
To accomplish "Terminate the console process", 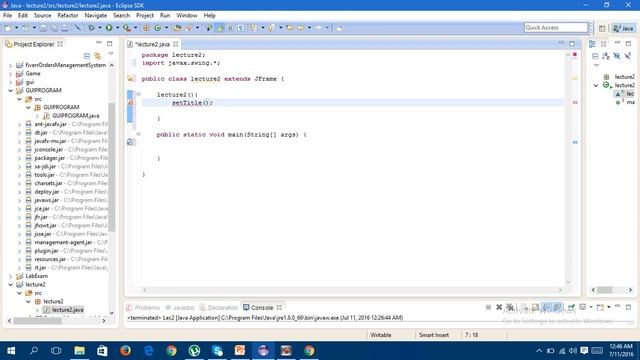I will pos(488,307).
